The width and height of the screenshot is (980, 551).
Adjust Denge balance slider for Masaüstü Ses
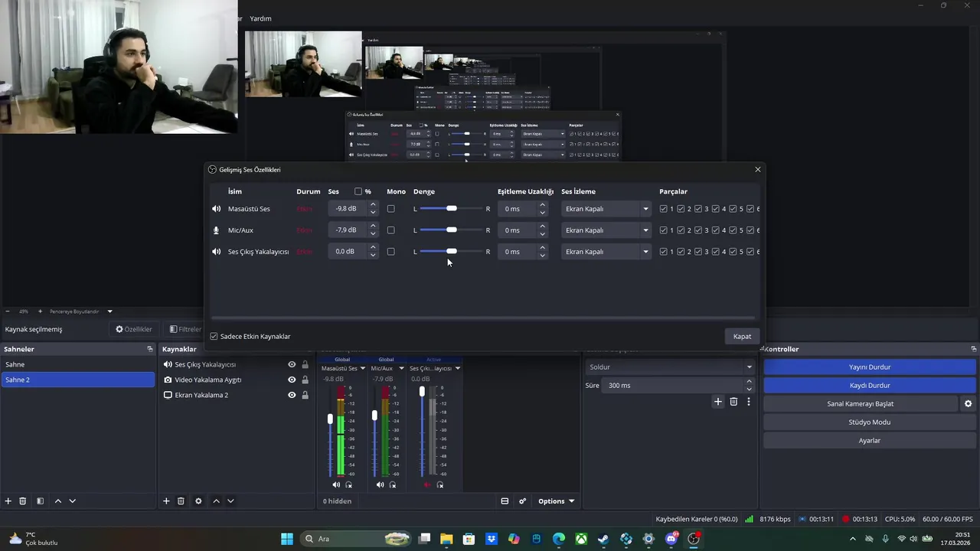[452, 209]
